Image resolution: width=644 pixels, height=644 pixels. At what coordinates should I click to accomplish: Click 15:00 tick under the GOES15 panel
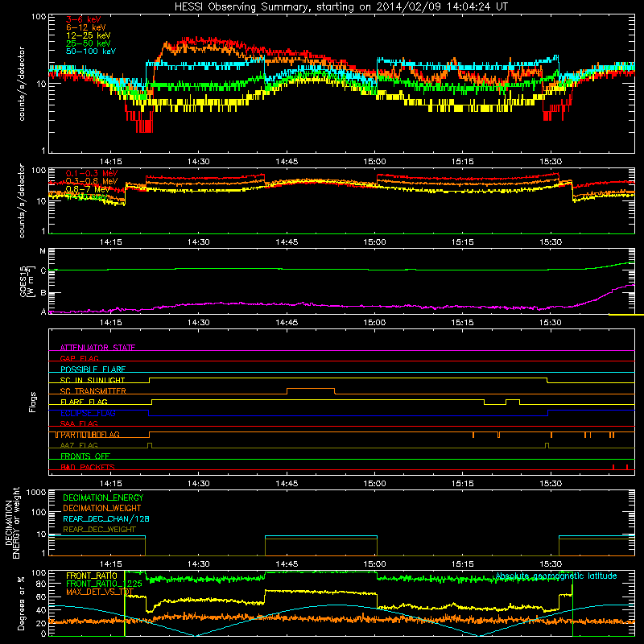(x=374, y=323)
